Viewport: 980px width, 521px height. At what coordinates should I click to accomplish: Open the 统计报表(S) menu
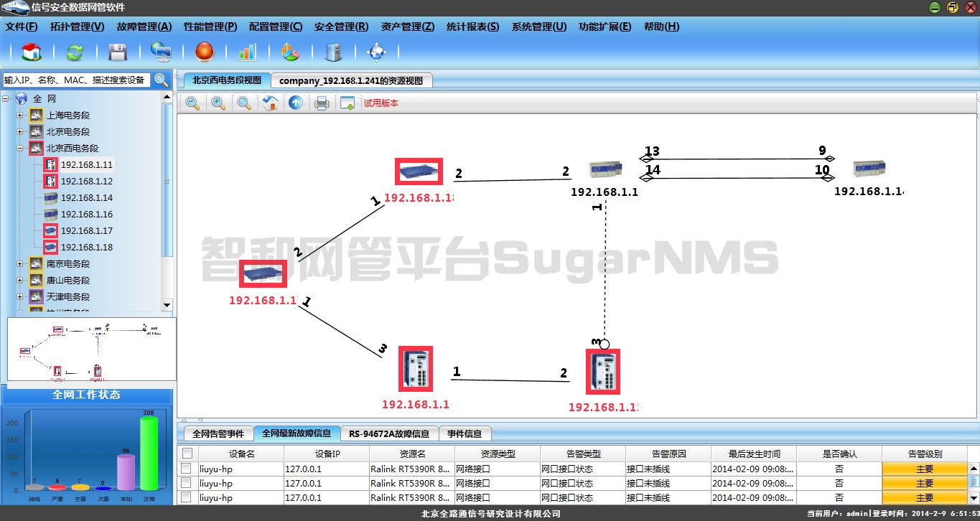[x=472, y=27]
